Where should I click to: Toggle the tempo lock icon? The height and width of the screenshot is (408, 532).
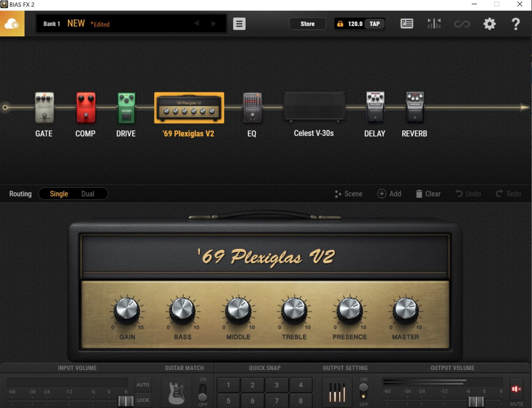(x=340, y=24)
